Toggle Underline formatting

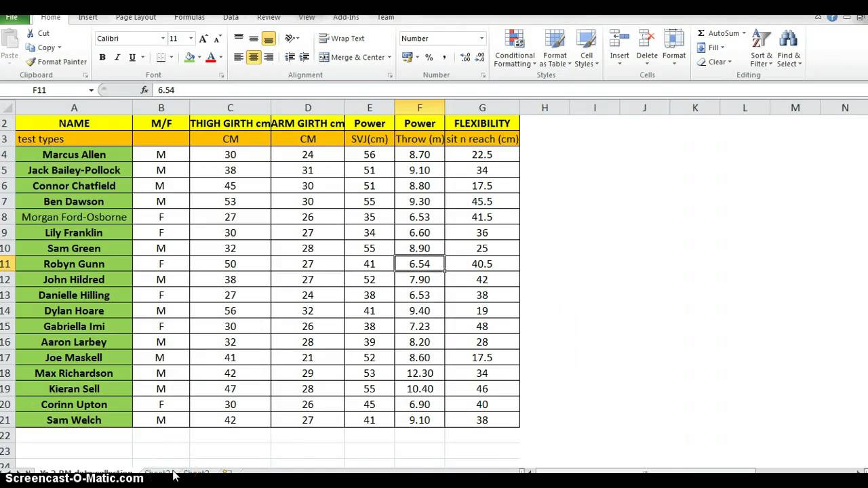(132, 58)
